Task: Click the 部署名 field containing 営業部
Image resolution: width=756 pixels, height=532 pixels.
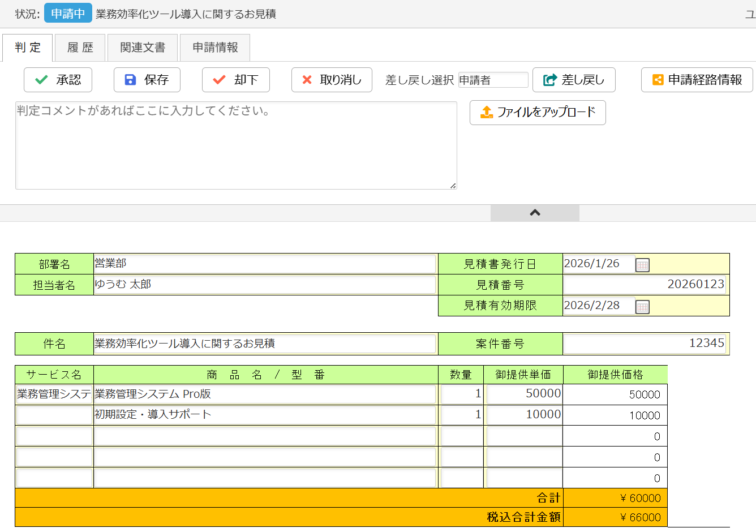Action: (x=265, y=264)
